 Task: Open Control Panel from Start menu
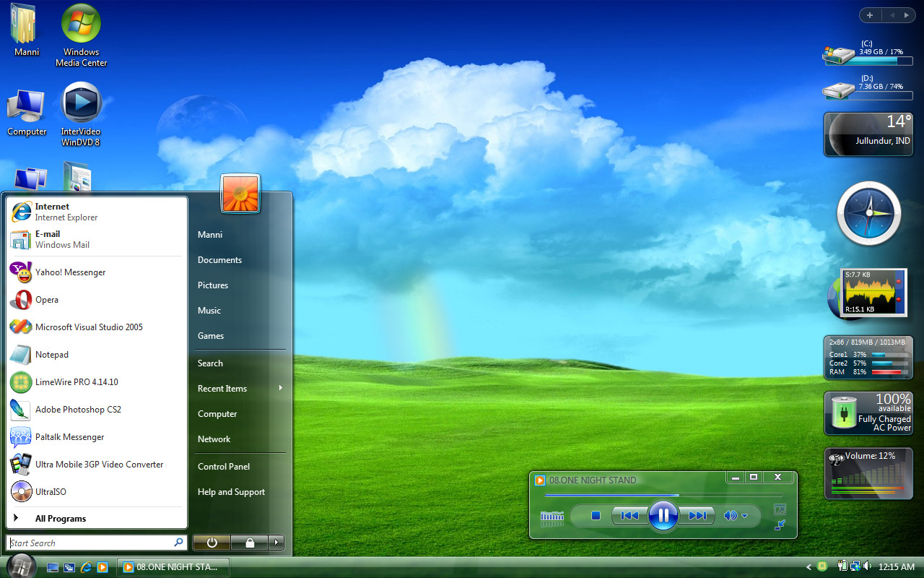click(240, 467)
